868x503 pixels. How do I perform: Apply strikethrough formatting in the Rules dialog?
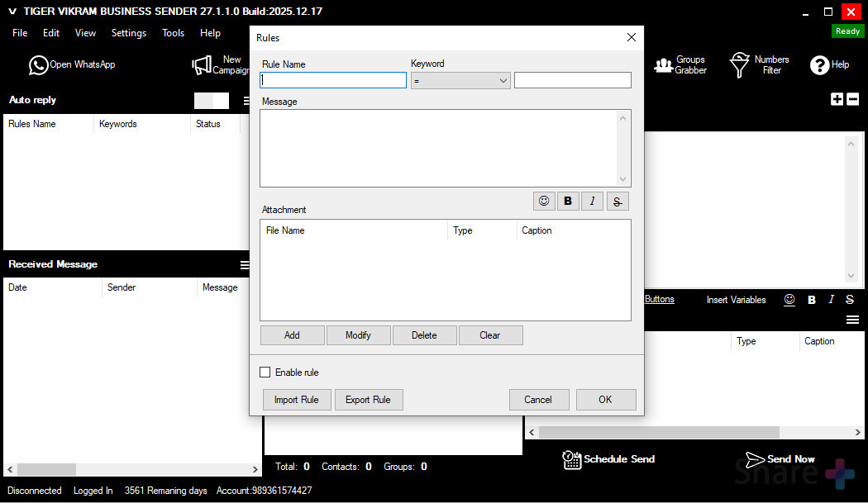(x=618, y=201)
